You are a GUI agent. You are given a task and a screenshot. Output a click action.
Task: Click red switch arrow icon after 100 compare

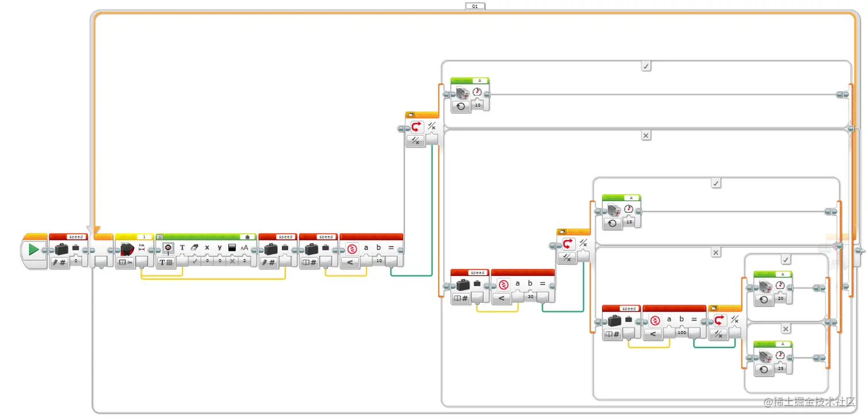click(720, 320)
